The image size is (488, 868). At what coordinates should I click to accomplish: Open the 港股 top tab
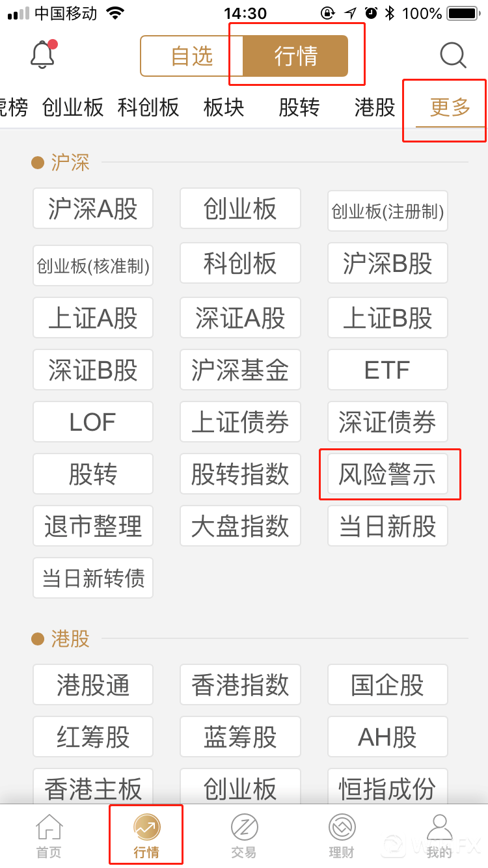click(x=375, y=107)
